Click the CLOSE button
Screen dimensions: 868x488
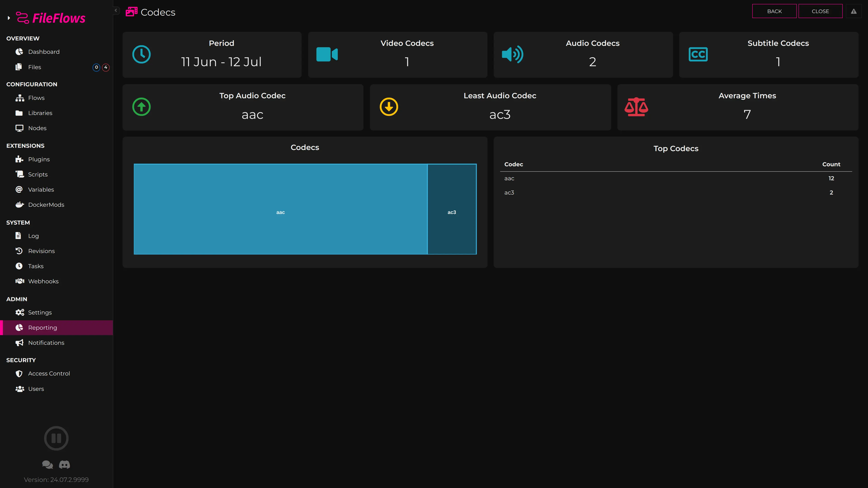(820, 11)
